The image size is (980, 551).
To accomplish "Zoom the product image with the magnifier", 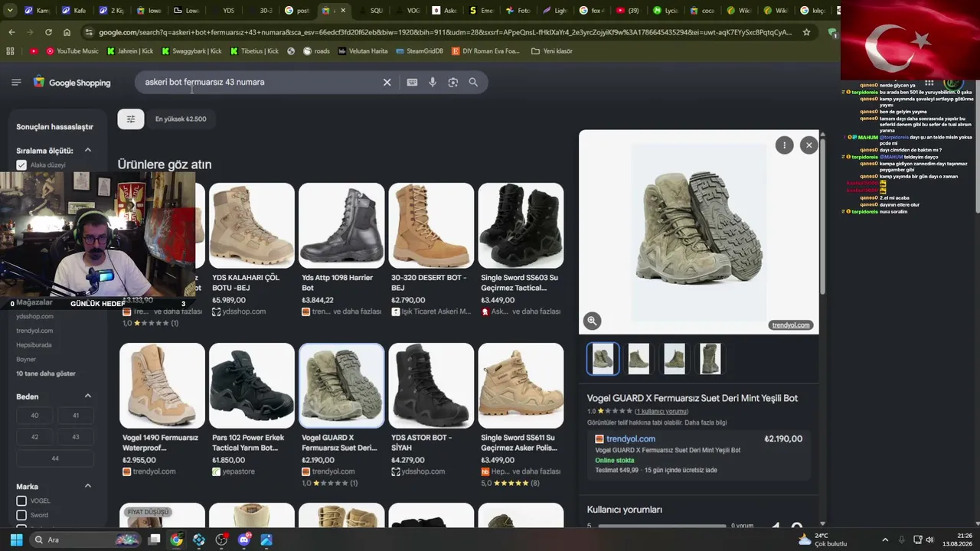I will [592, 321].
